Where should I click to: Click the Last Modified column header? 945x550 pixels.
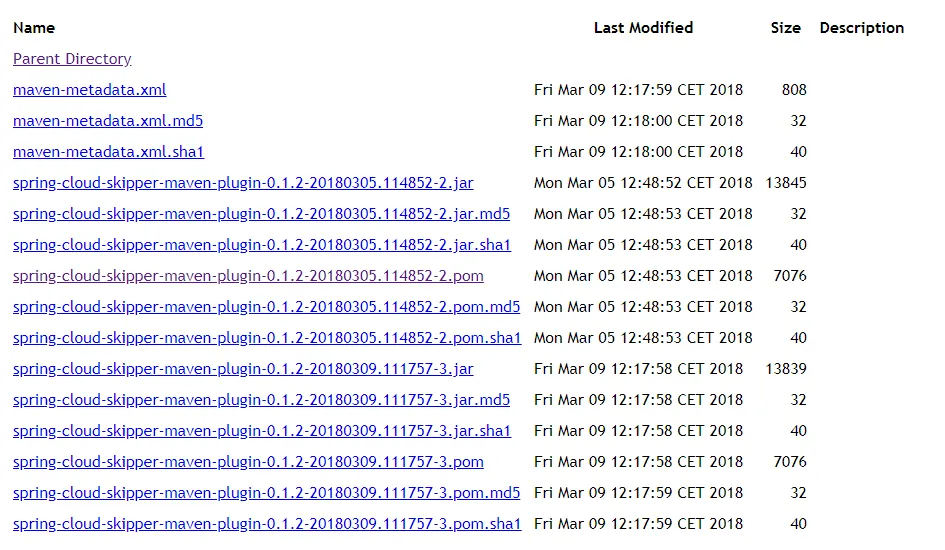click(x=644, y=28)
